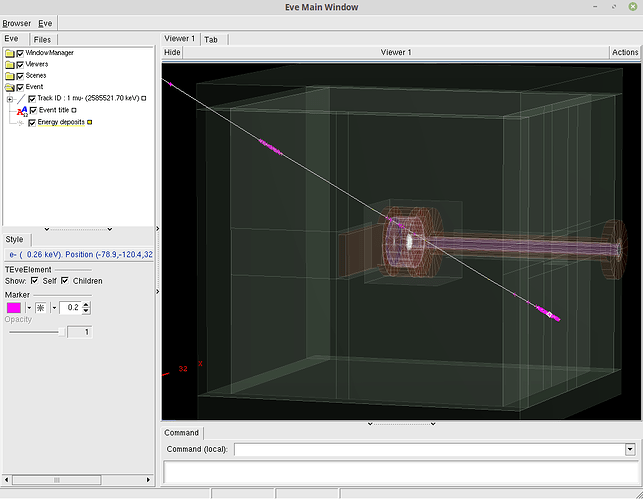Switch to the Files tab
Image resolution: width=643 pixels, height=499 pixels.
pos(42,40)
